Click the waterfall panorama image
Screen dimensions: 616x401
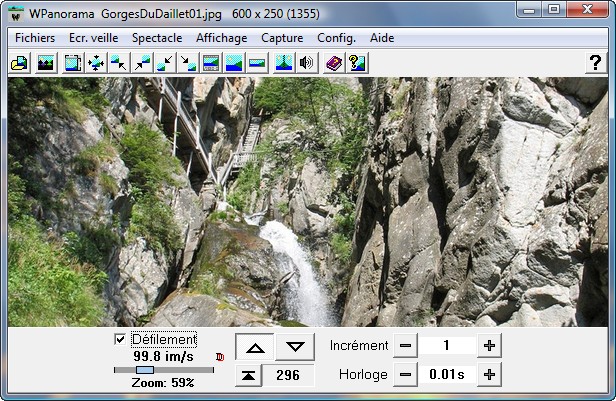click(x=308, y=202)
